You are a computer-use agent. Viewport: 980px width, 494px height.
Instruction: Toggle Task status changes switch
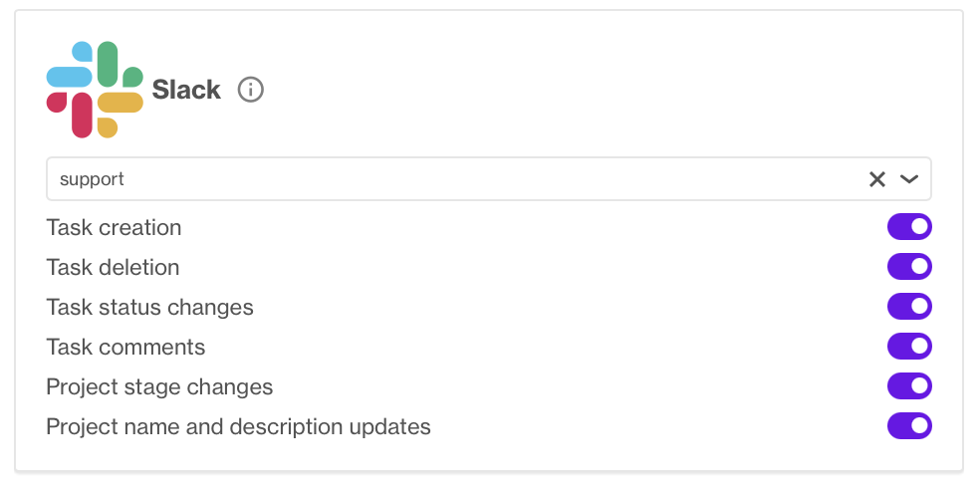(909, 307)
